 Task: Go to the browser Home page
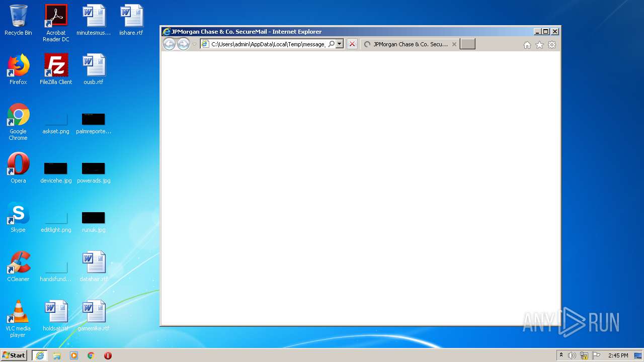coord(527,45)
